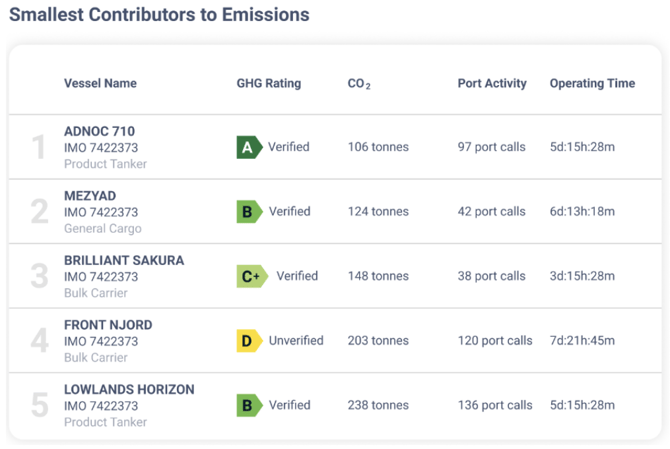Click the A rating badge for ADNOC 710
The height and width of the screenshot is (449, 670).
[250, 147]
